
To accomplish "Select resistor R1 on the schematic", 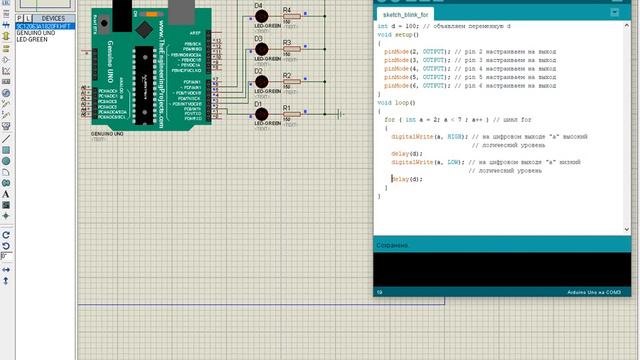I will 292,114.
